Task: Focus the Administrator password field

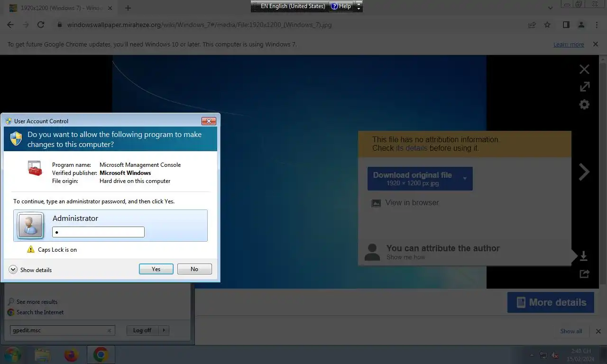Action: point(98,232)
